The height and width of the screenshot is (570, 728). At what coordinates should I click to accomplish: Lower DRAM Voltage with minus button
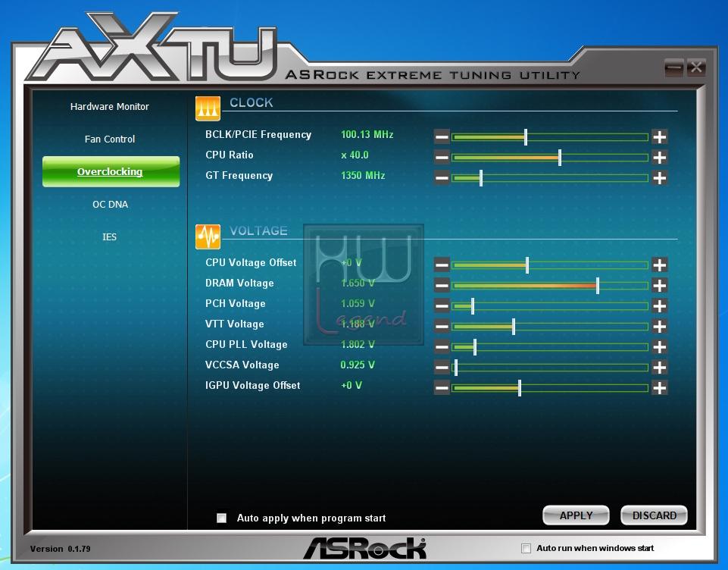click(x=442, y=286)
